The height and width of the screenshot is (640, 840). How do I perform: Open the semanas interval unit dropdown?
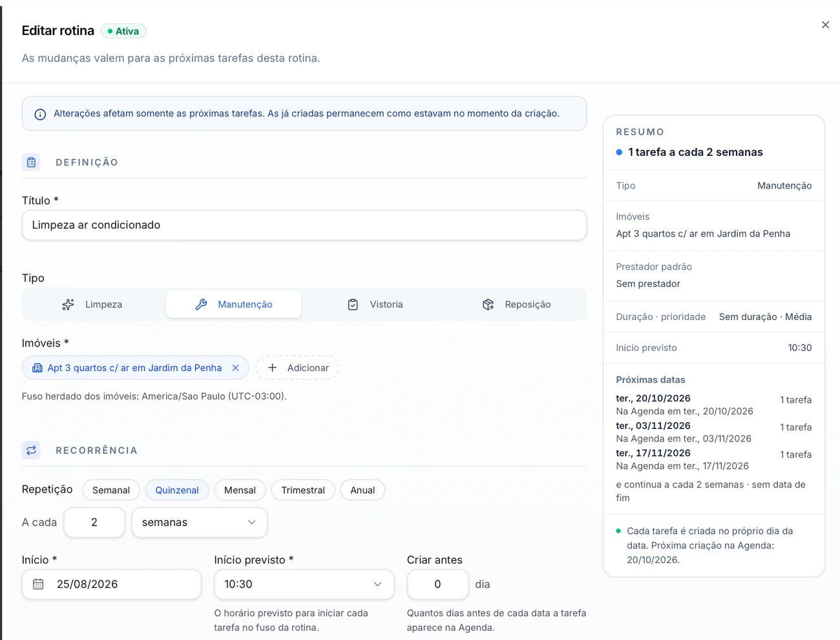200,522
